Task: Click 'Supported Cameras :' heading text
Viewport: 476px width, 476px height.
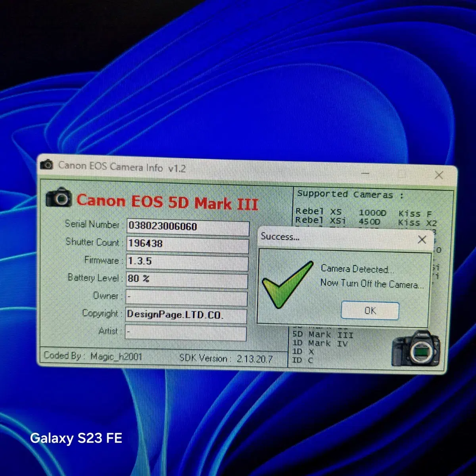Action: pos(350,194)
